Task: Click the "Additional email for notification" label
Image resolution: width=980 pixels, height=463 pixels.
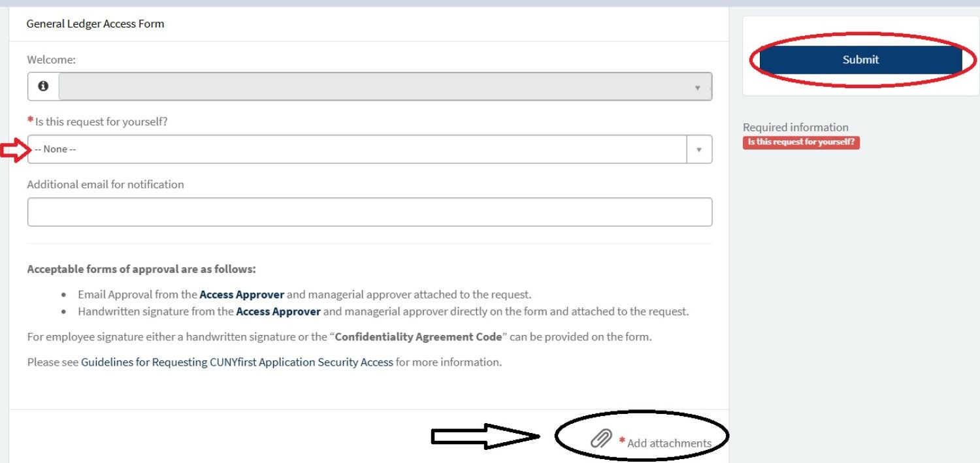Action: tap(106, 184)
